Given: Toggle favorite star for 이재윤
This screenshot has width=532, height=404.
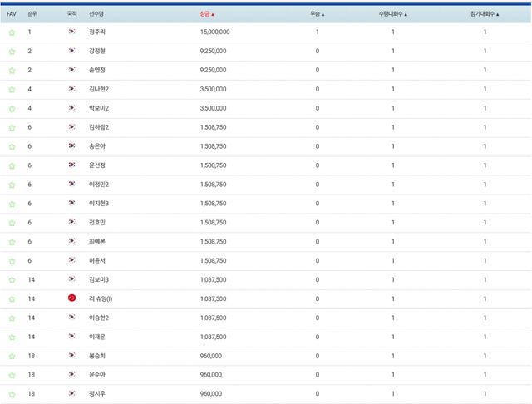Looking at the screenshot, I should (12, 337).
